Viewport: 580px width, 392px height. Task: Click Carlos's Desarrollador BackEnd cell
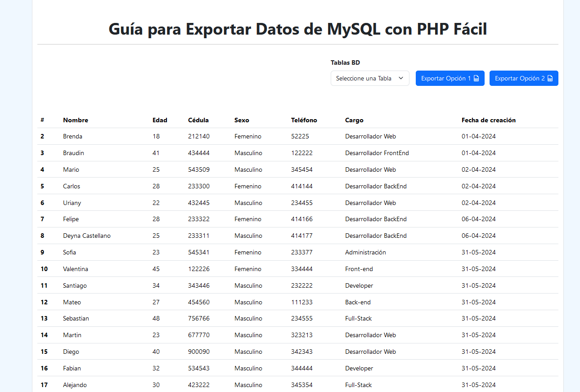coord(376,186)
